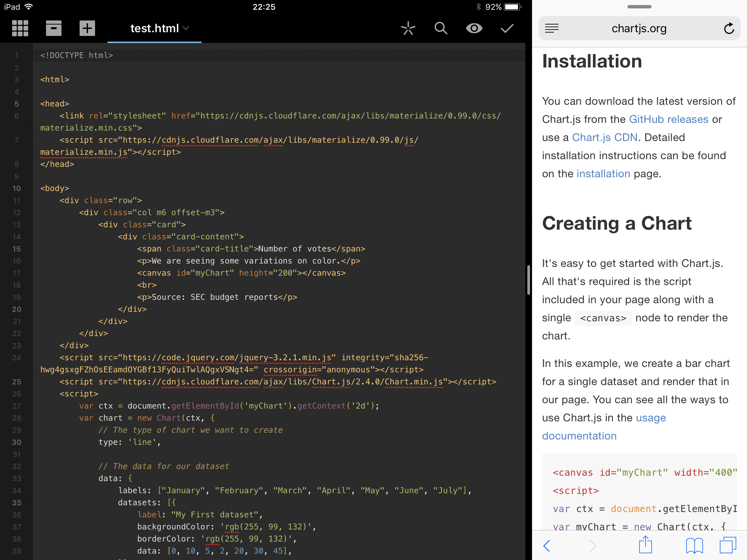Open Safari share sheet icon

645,545
